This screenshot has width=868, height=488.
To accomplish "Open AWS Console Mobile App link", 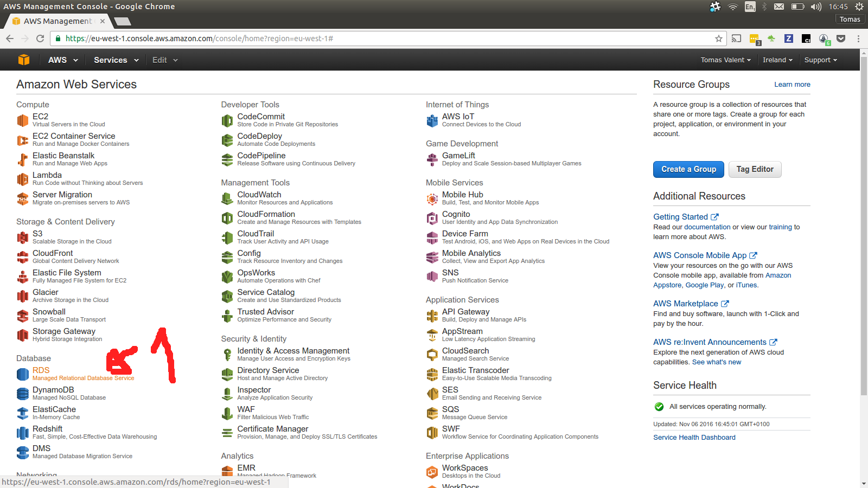I will coord(705,255).
